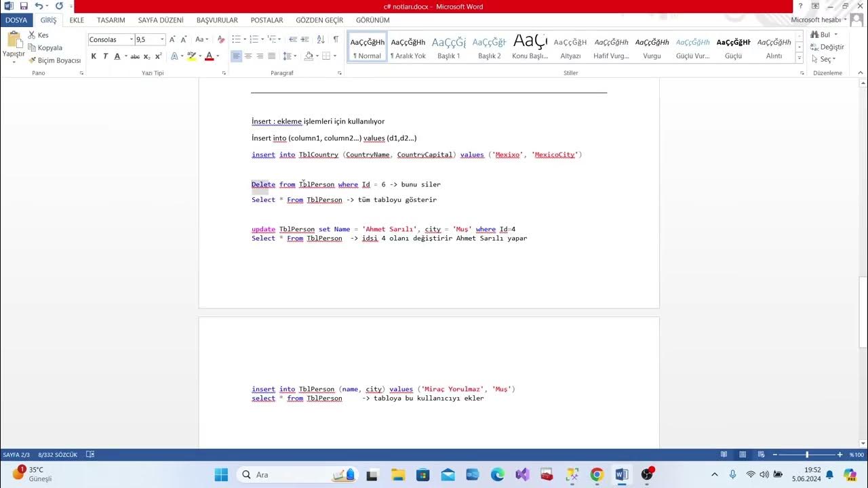Switch to GÖZDEN GEÇİR tab
Viewport: 868px width, 488px height.
(x=319, y=20)
